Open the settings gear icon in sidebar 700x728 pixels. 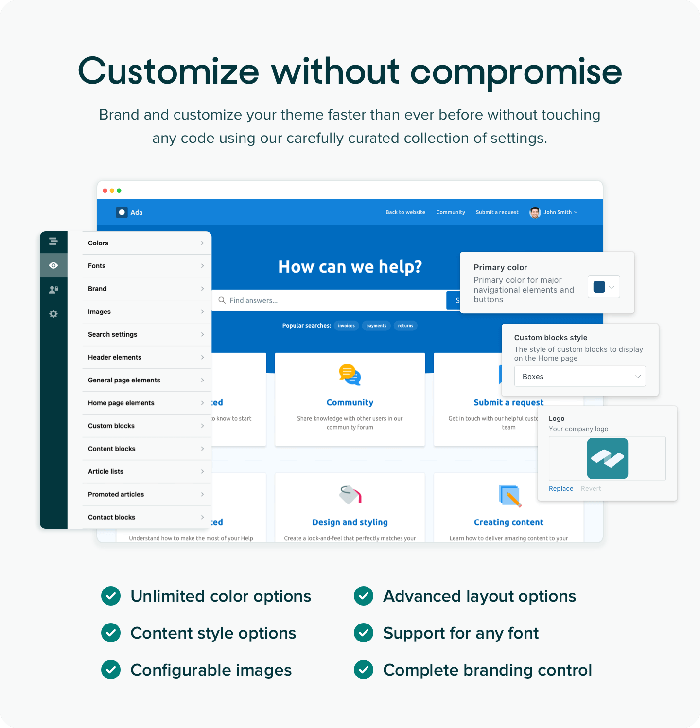53,314
